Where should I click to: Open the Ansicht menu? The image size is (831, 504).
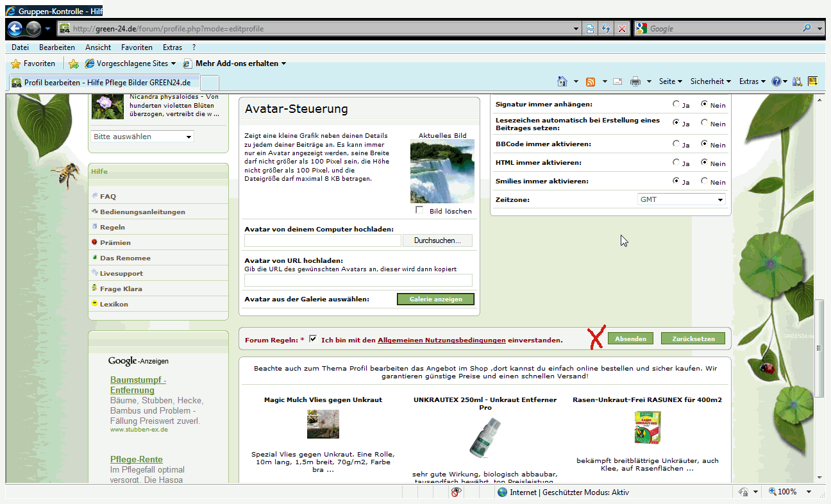click(x=97, y=47)
